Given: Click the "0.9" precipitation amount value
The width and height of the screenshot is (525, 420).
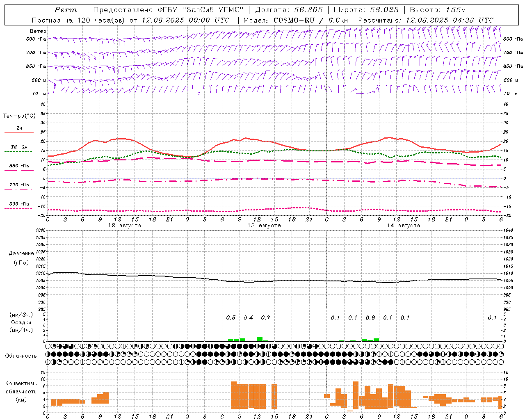Looking at the screenshot, I should (370, 317).
